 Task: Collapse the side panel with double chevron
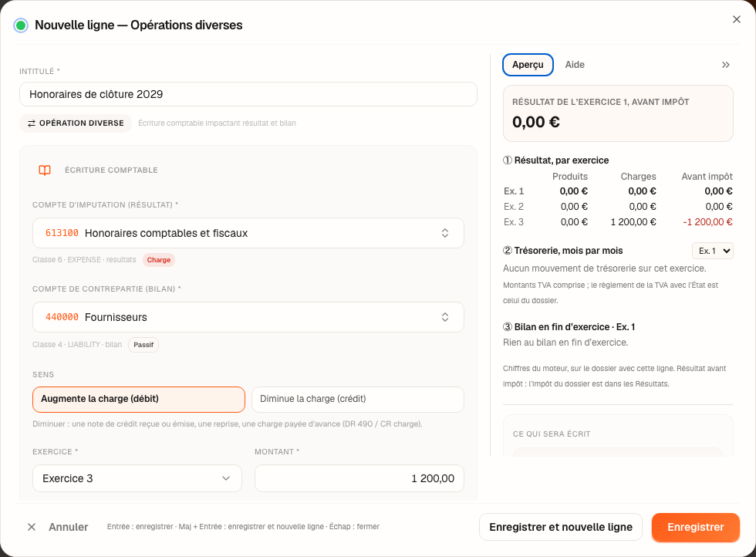point(725,65)
